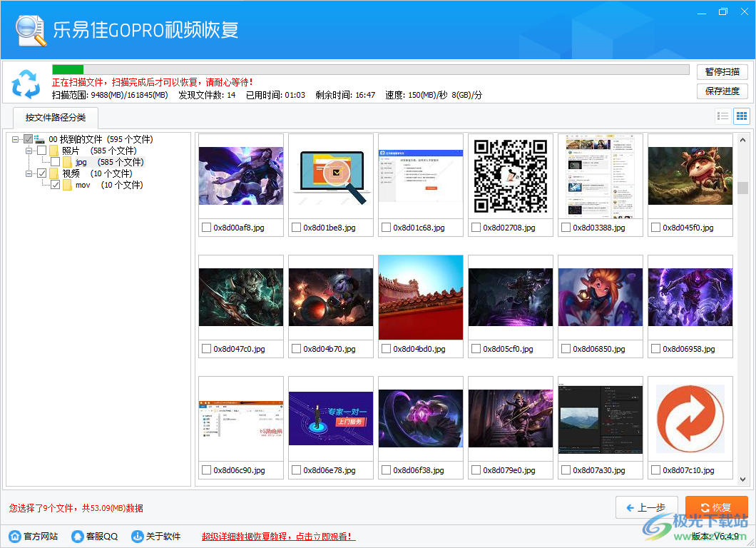Tick checkbox for 0x8d079e0.jpg

point(476,470)
